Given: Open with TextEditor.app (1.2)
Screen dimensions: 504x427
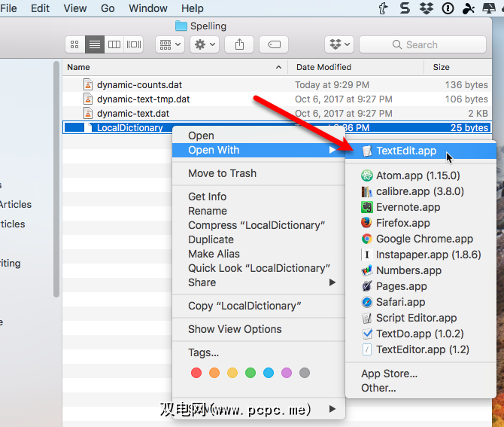Looking at the screenshot, I should click(x=421, y=349).
